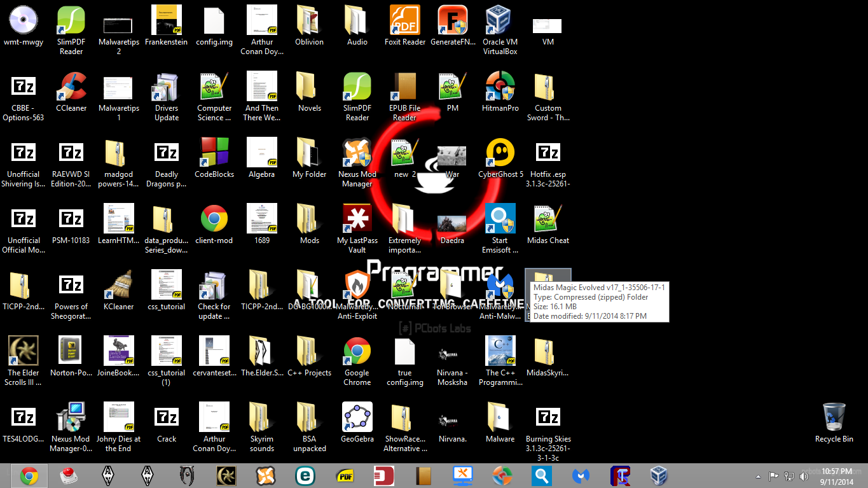868x488 pixels.
Task: Open the taskbar clock and calendar
Action: click(x=837, y=476)
